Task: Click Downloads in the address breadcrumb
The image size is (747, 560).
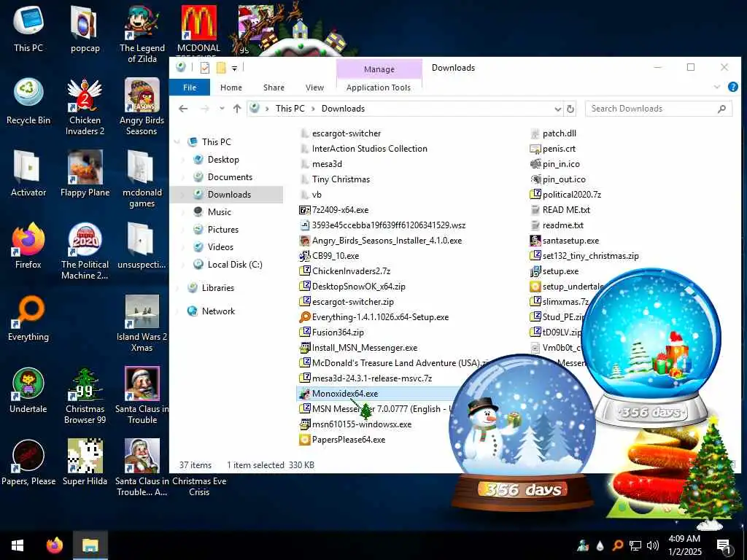Action: click(343, 109)
